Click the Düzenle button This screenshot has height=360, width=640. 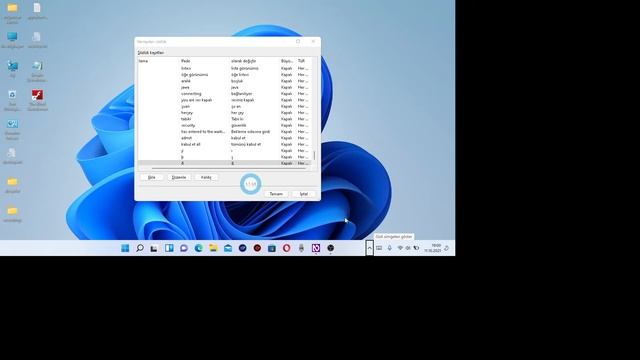click(179, 177)
